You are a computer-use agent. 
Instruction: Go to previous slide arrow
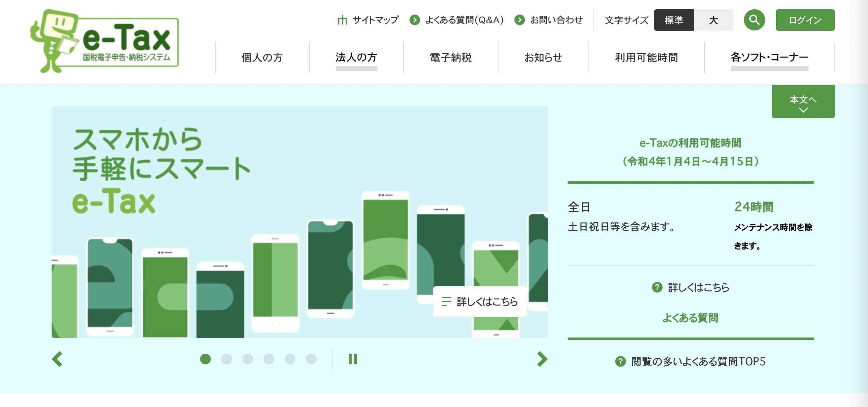(x=57, y=359)
